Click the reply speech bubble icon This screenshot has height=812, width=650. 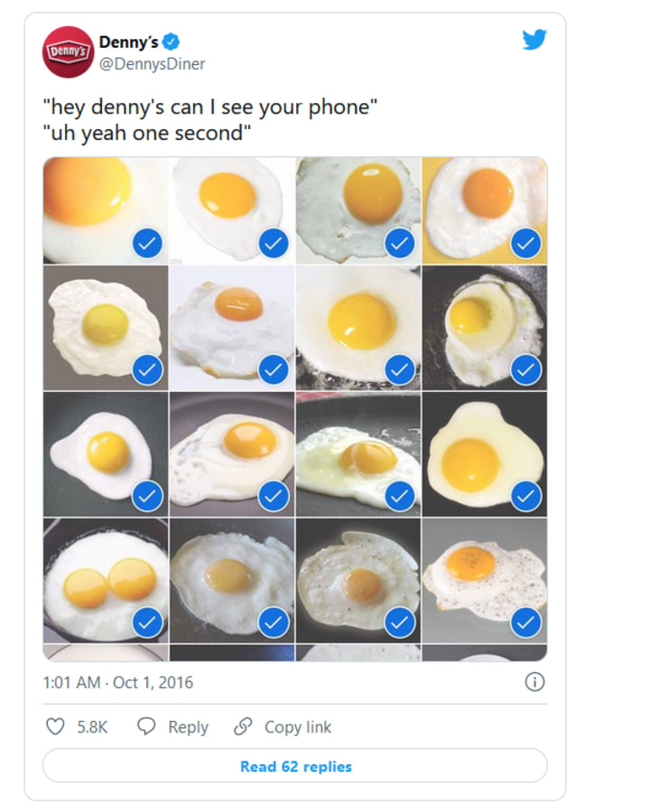click(146, 727)
